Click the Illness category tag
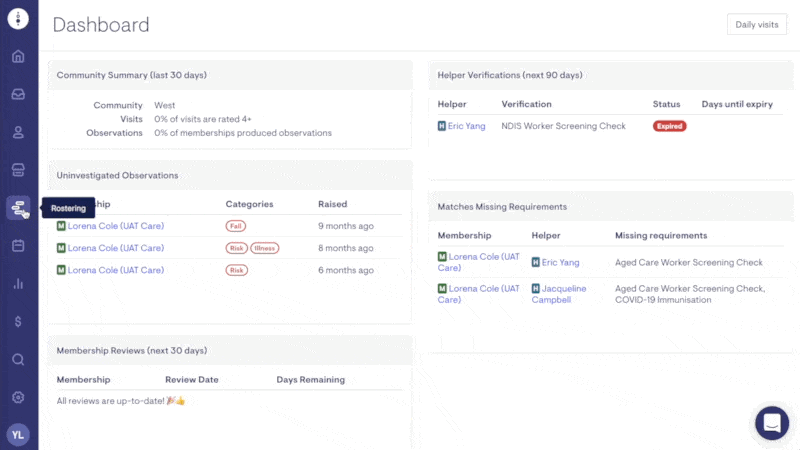The image size is (800, 450). click(x=265, y=248)
